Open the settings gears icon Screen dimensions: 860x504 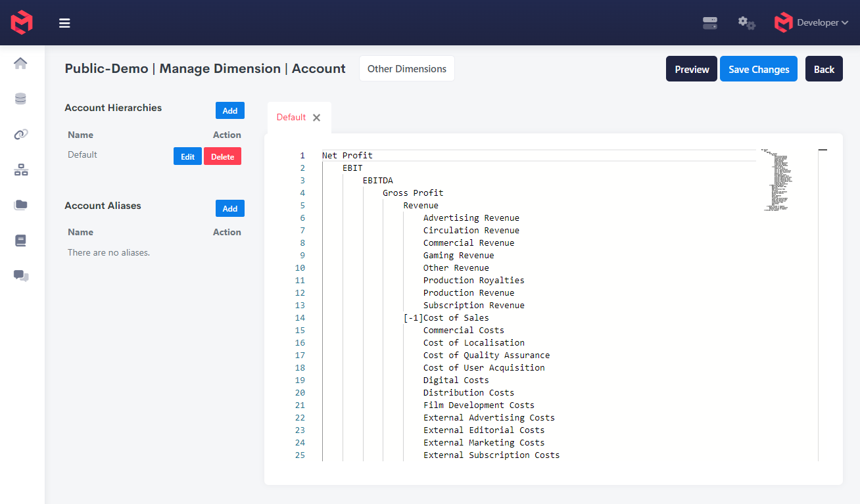(x=746, y=23)
